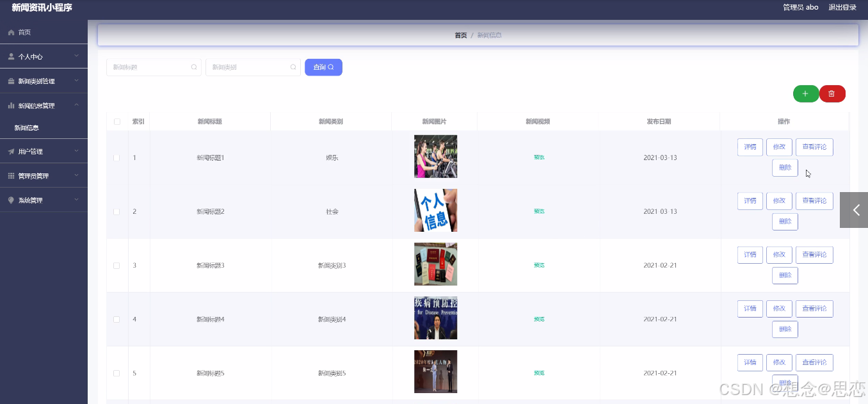Open 详情 for row 新闻标题5
The height and width of the screenshot is (404, 868).
point(750,362)
